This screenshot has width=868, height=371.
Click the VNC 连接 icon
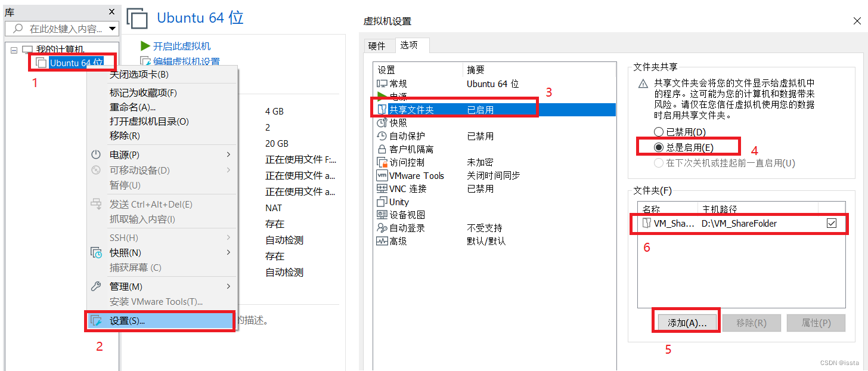click(x=382, y=188)
